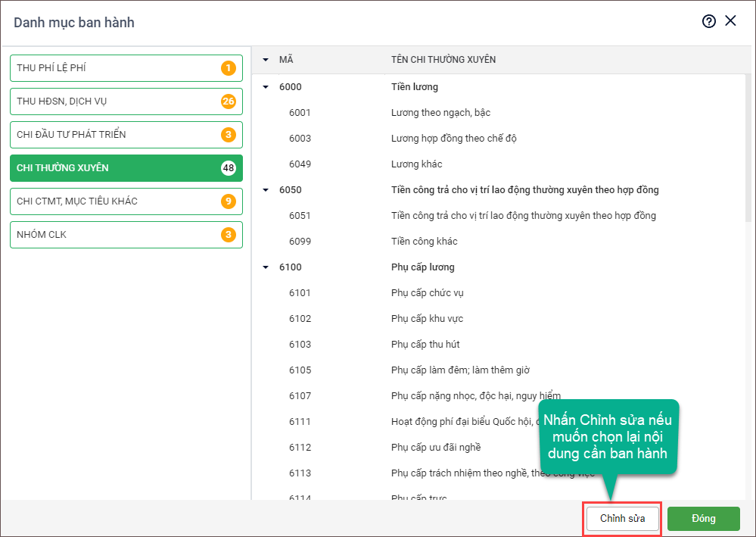
Task: Collapse the 6050 Tiền công group
Action: point(266,190)
